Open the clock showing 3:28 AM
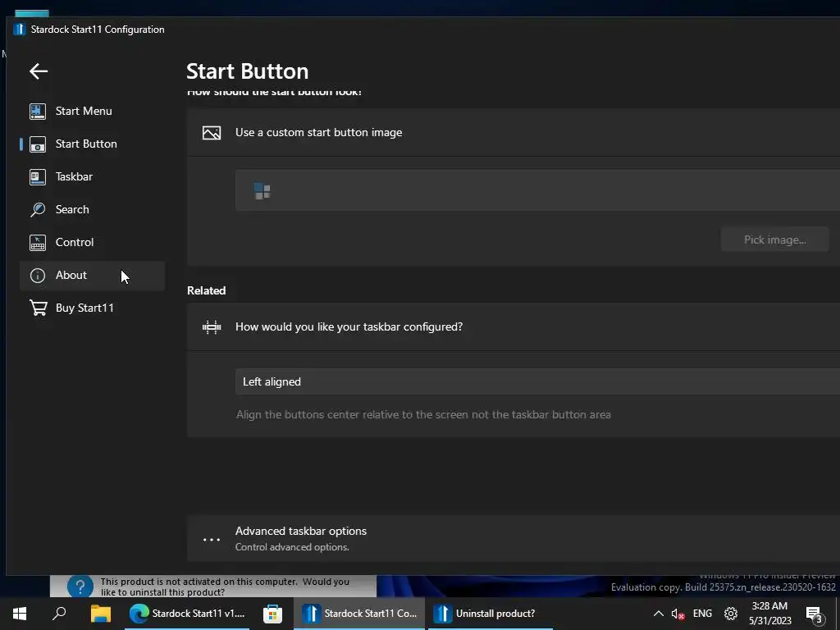Image resolution: width=840 pixels, height=630 pixels. point(769,614)
